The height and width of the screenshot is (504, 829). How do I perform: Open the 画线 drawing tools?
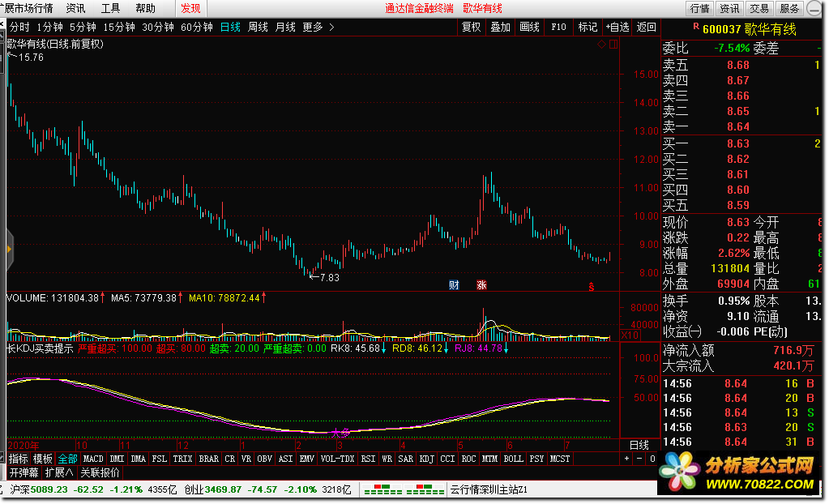point(529,27)
